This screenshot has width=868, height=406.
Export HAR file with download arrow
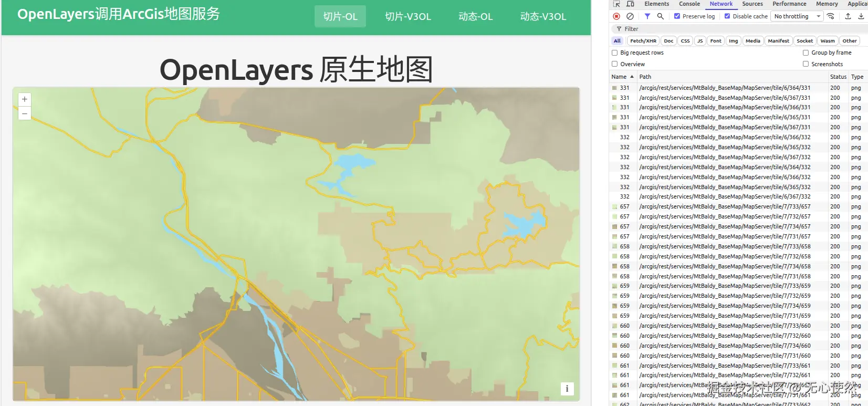[861, 16]
